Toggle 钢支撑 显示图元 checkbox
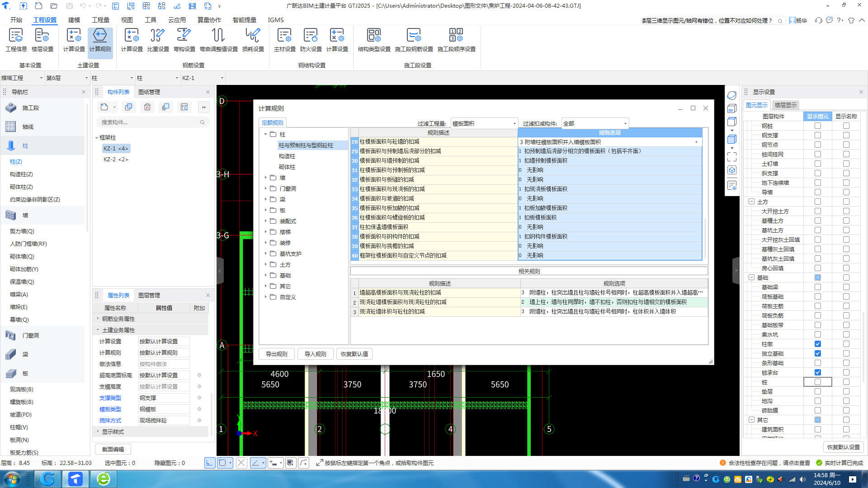Viewport: 868px width, 488px height. [x=818, y=136]
